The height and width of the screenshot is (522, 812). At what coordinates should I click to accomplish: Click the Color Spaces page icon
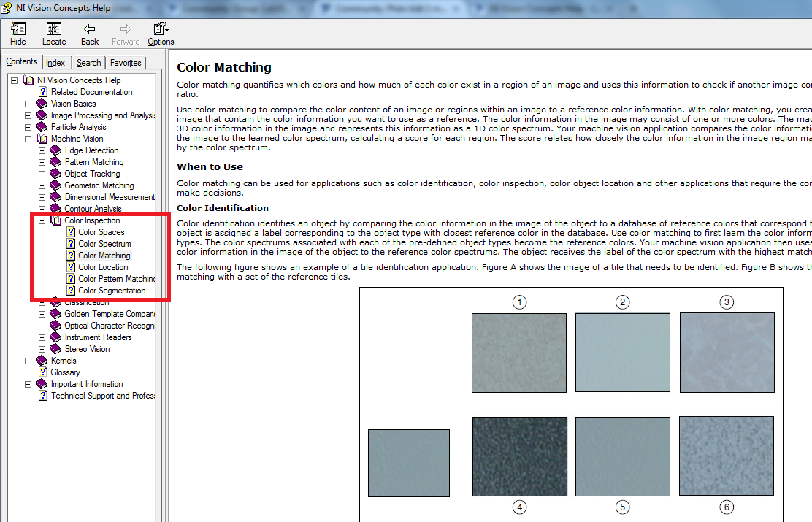pyautogui.click(x=71, y=232)
